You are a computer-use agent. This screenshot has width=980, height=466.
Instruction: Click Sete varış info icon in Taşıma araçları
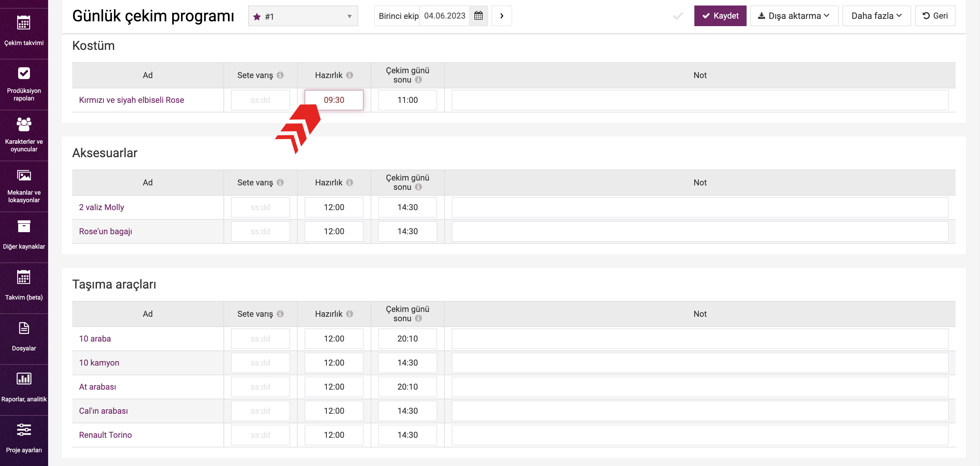pos(280,314)
